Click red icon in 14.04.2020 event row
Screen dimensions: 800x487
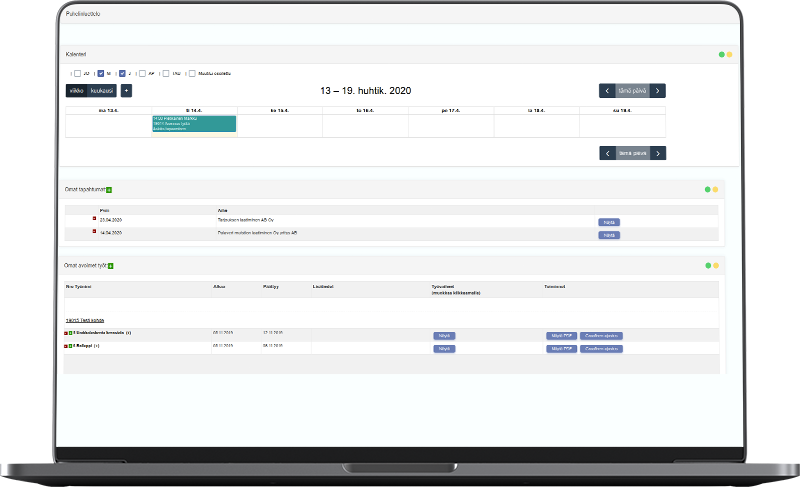(x=94, y=231)
